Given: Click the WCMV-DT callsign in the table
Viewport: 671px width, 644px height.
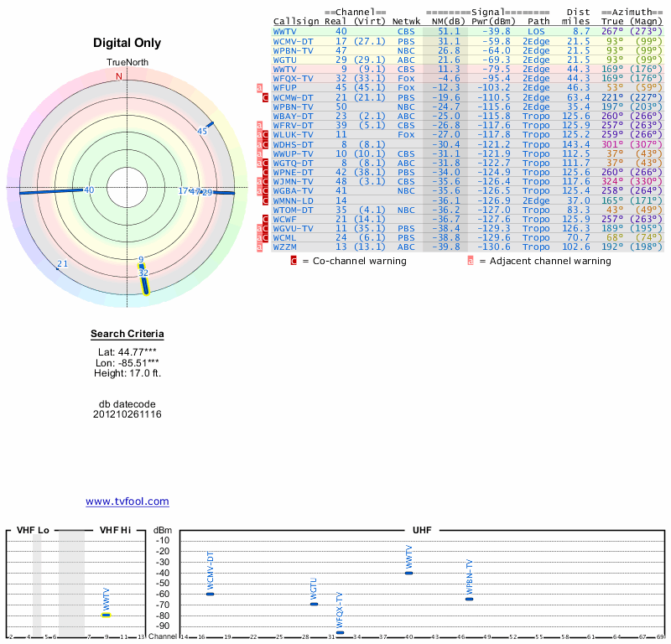Looking at the screenshot, I should coord(294,40).
